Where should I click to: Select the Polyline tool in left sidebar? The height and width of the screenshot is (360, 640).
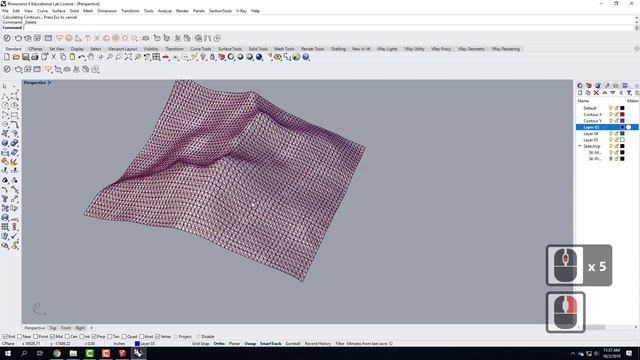5,96
